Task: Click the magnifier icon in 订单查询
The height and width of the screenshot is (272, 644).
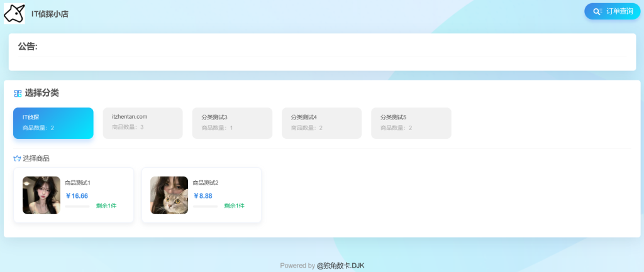Action: tap(597, 11)
